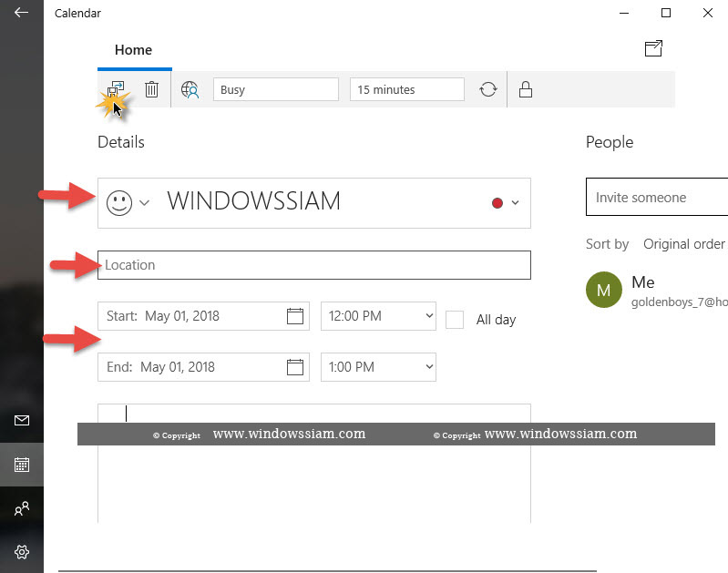Click the goldenboys_7 email address text

[x=679, y=302]
